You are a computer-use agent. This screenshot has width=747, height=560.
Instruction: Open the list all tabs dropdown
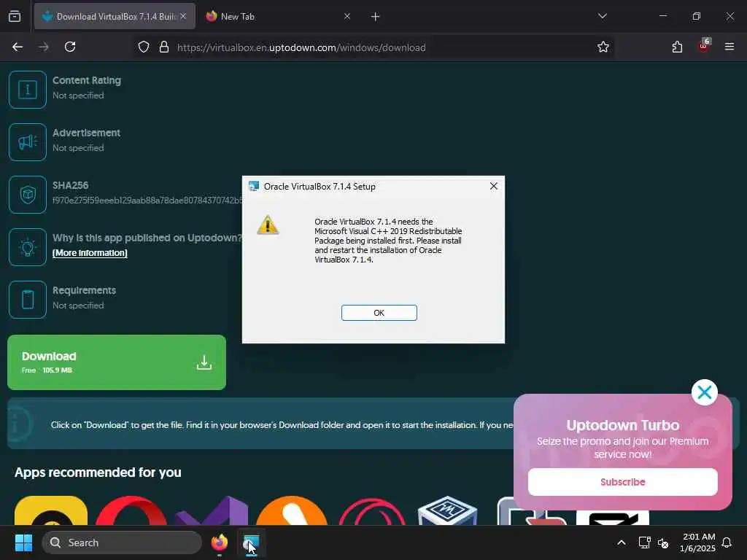click(x=602, y=16)
